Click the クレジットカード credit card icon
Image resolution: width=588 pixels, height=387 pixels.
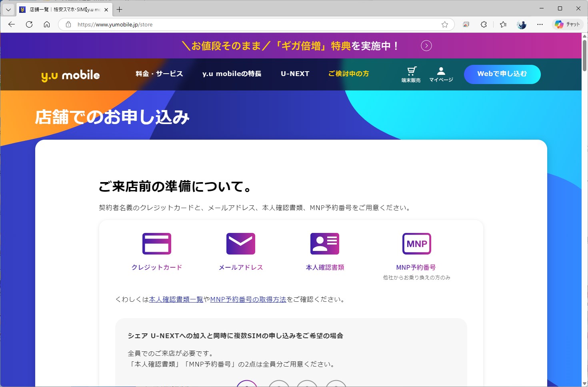pyautogui.click(x=157, y=243)
